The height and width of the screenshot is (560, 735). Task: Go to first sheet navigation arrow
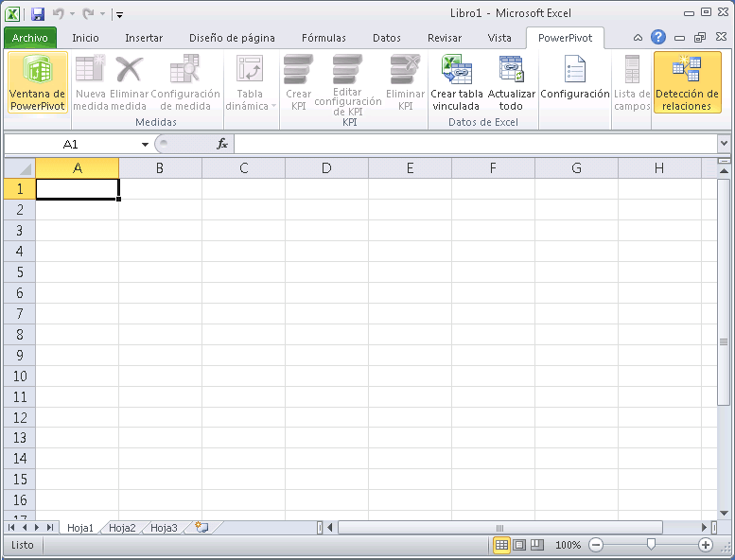[x=11, y=527]
